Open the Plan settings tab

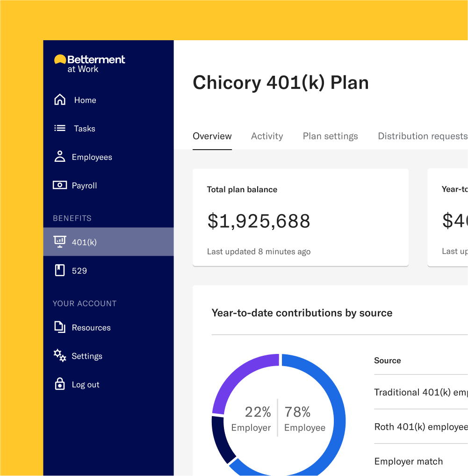pos(330,136)
